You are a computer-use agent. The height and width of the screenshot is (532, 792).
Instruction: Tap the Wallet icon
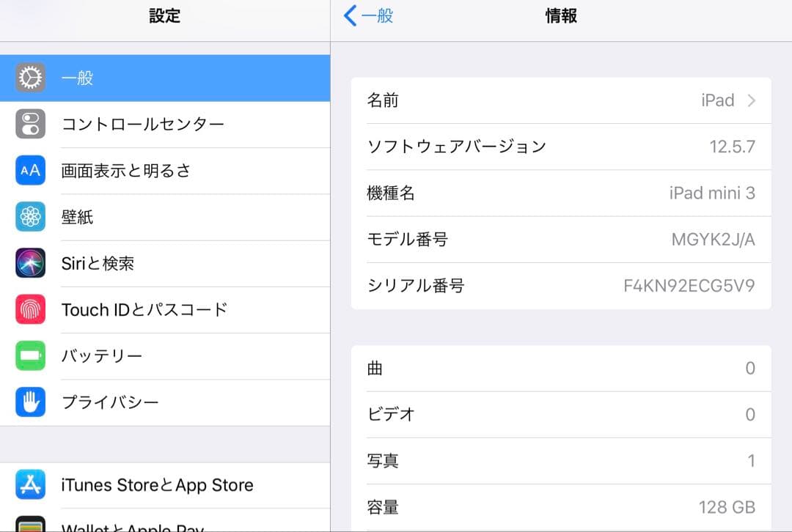coord(30,524)
